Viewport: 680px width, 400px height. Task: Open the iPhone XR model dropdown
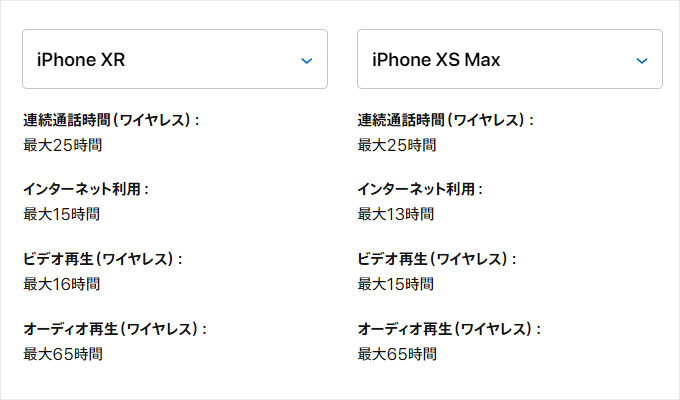(x=175, y=59)
